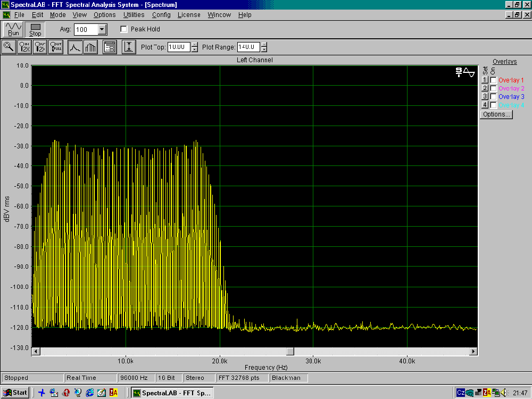Select the line plot display icon

coord(74,47)
